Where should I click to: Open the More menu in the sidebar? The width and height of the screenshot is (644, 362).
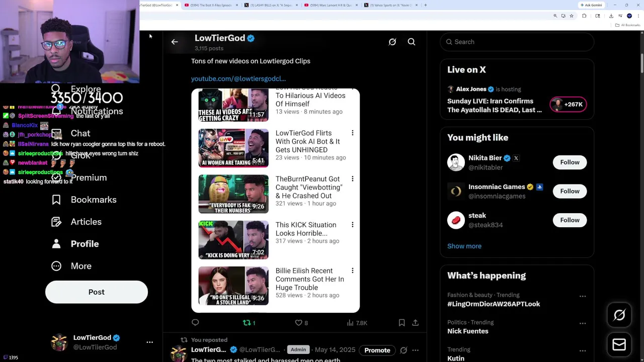coord(81,266)
